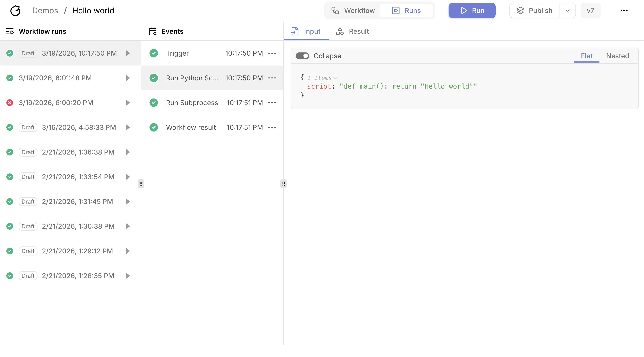Open options menu for the Trigger event

(x=272, y=53)
